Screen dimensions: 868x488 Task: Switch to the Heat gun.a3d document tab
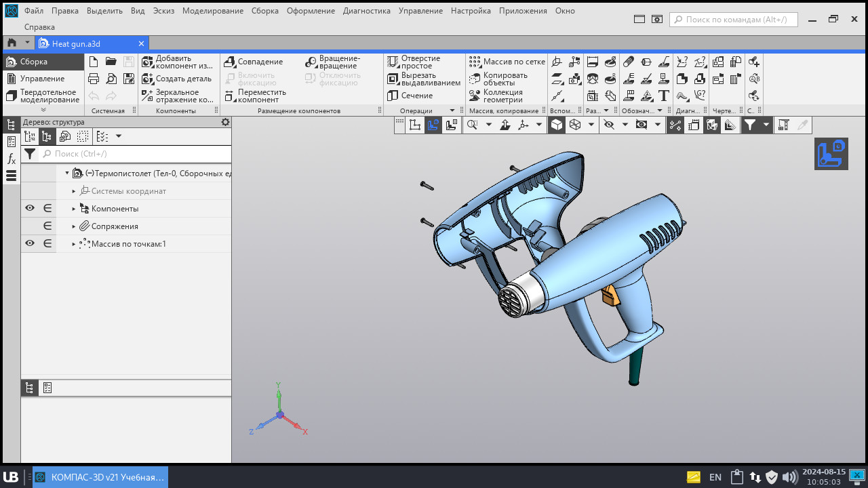(x=76, y=43)
